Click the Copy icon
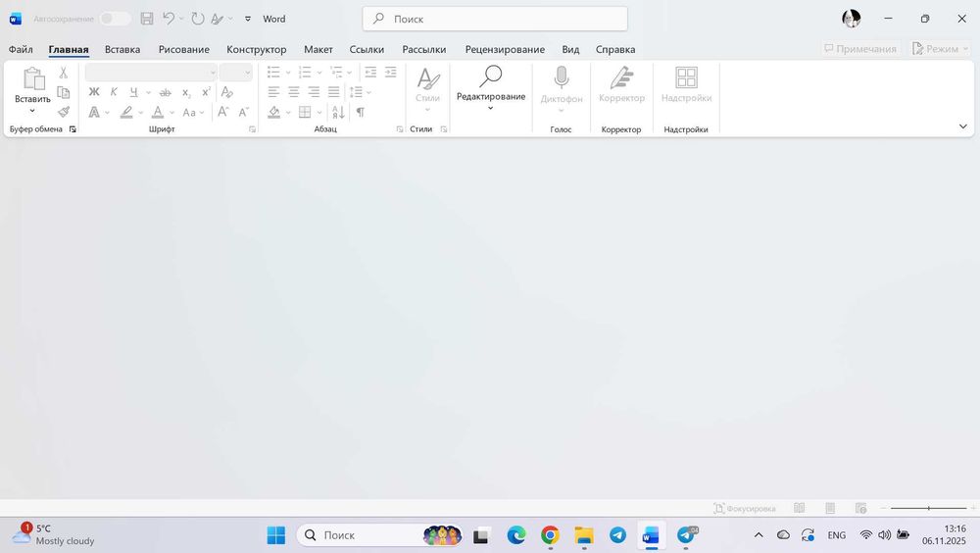The height and width of the screenshot is (553, 980). point(63,92)
